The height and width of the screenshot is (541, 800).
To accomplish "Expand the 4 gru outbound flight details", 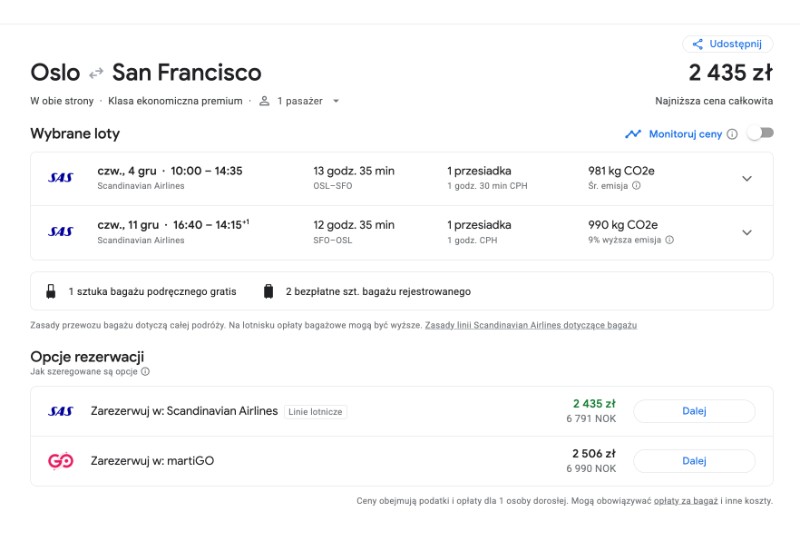I will [746, 179].
